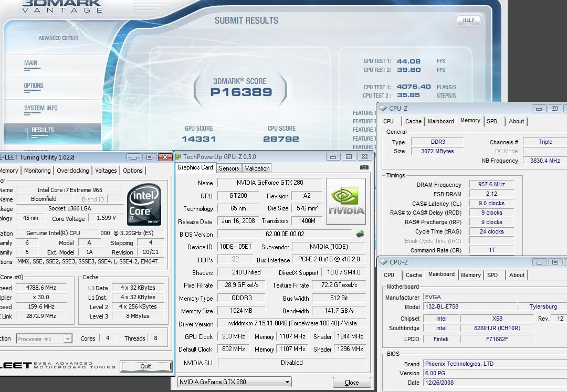The width and height of the screenshot is (567, 392).
Task: Click the Southbridge 82801JR (ICH10R) field
Action: [x=497, y=329]
